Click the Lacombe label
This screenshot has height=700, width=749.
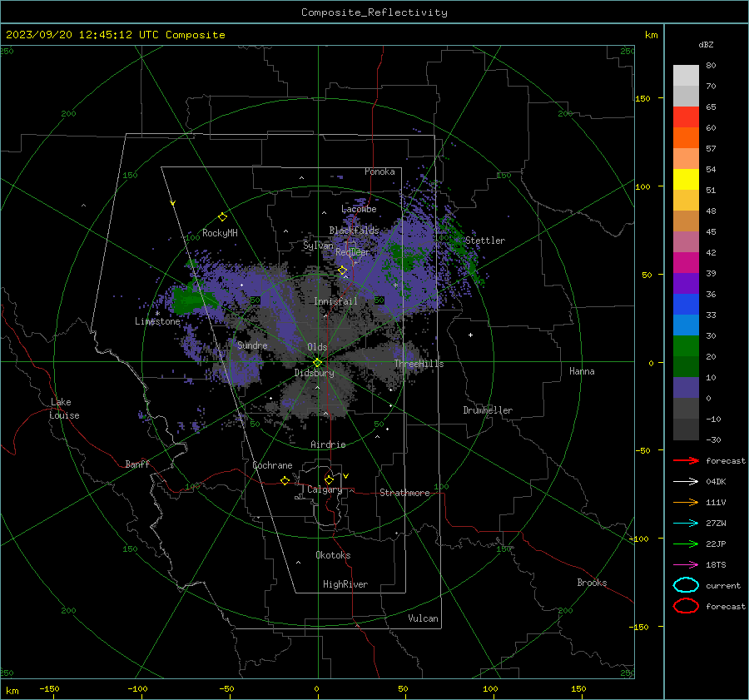(x=359, y=209)
